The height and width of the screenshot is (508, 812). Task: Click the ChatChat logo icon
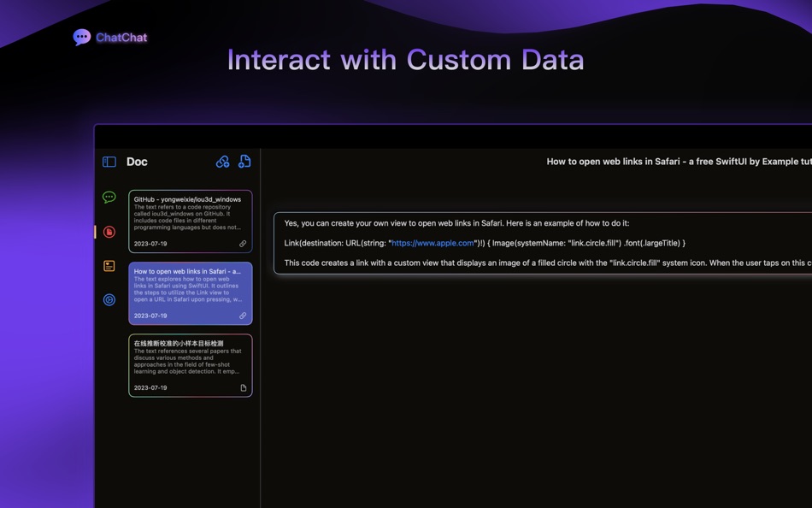pos(82,37)
